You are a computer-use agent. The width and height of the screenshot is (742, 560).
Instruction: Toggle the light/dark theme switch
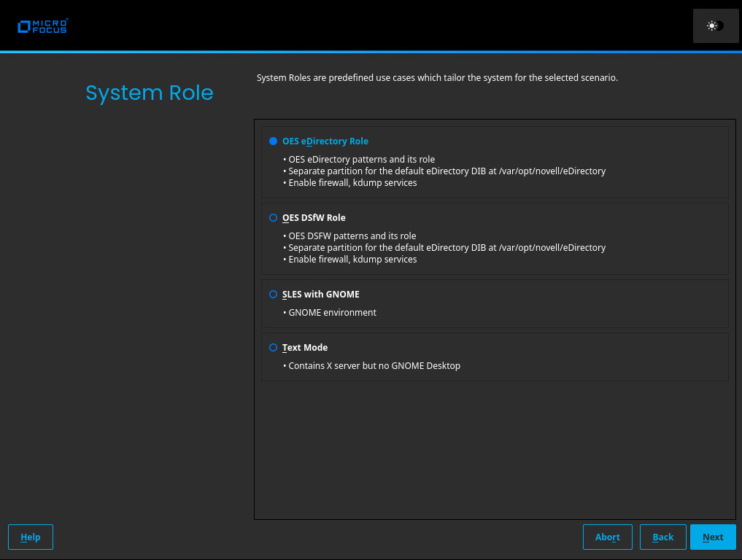pyautogui.click(x=715, y=26)
